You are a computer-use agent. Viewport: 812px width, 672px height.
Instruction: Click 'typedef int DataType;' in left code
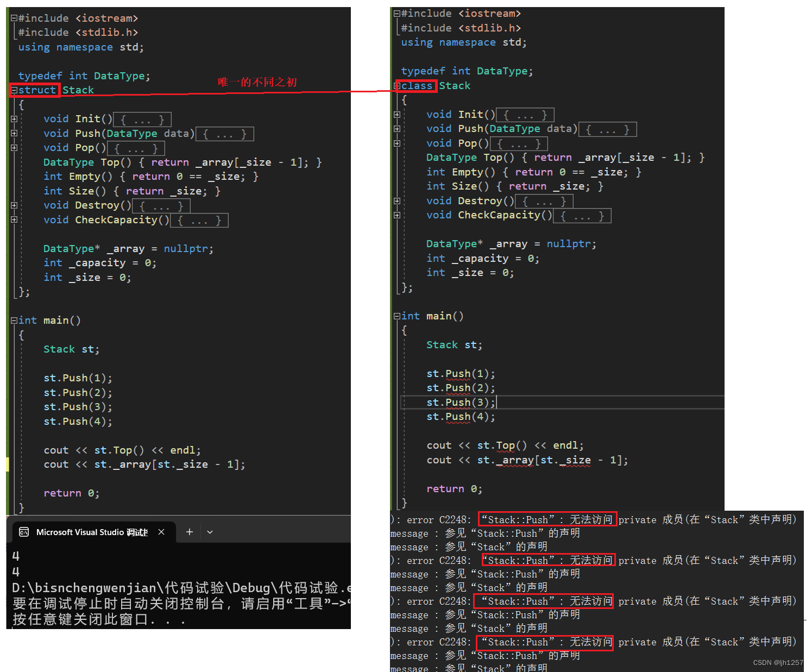84,76
